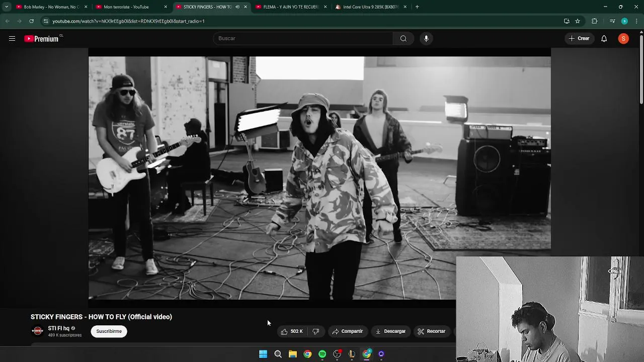Image resolution: width=644 pixels, height=362 pixels.
Task: Open the media control icon in Chrome toolbar
Action: (x=612, y=21)
